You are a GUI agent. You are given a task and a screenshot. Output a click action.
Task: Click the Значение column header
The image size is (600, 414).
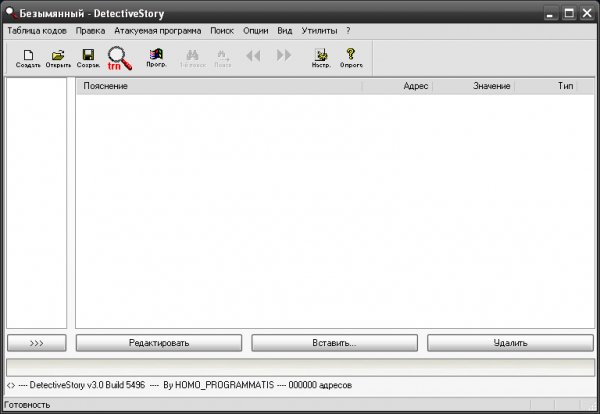click(x=474, y=86)
